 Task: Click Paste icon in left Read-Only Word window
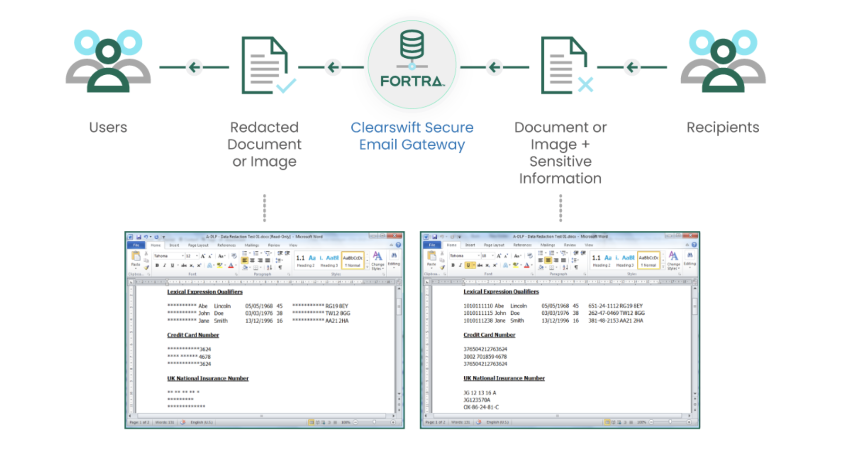136,256
